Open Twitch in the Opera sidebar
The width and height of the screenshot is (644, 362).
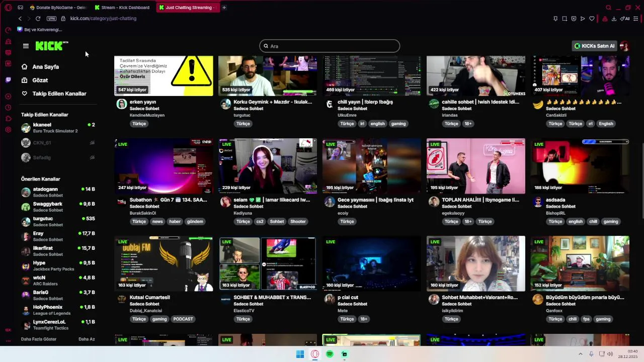click(x=8, y=80)
